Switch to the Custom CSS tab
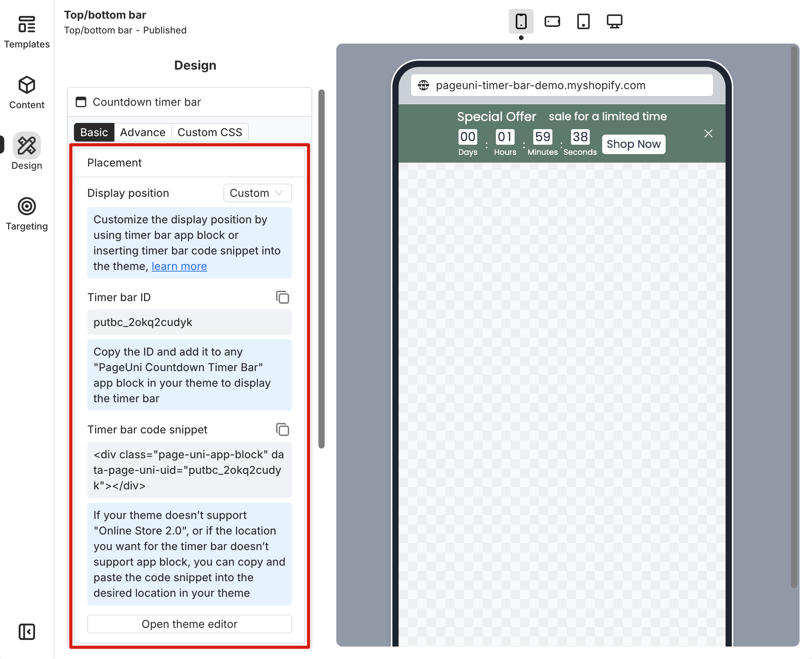The width and height of the screenshot is (812, 659). pyautogui.click(x=210, y=132)
